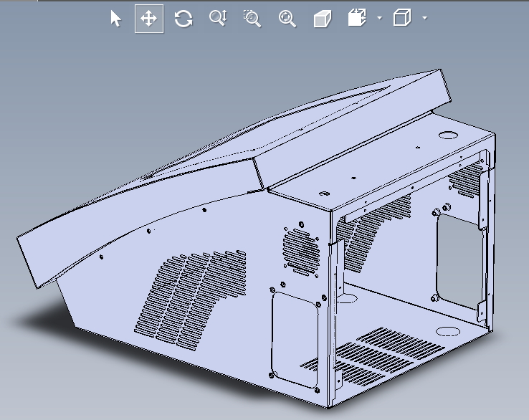Choose the dynamic Zoom in/out tool

tap(218, 19)
